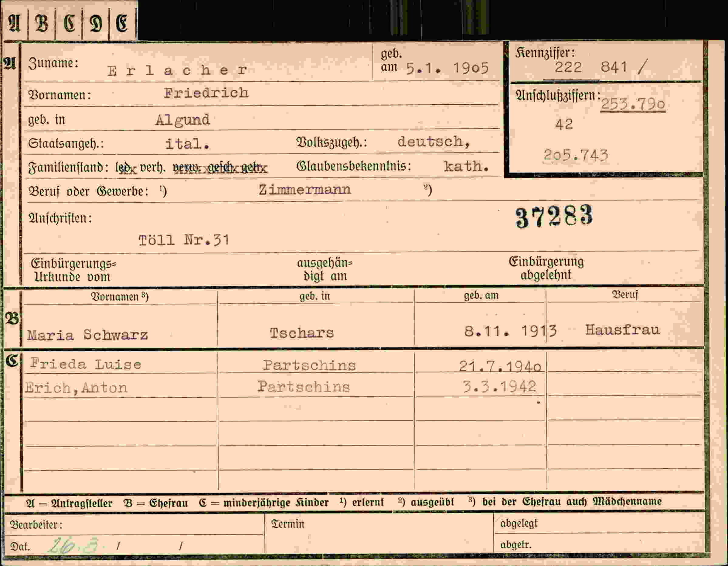Viewport: 728px width, 566px height.
Task: Click the birth date "3.3.1942"
Action: (x=499, y=387)
